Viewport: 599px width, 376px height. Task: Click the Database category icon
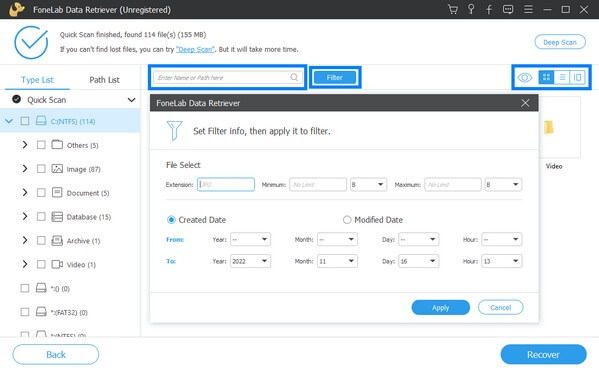[57, 217]
